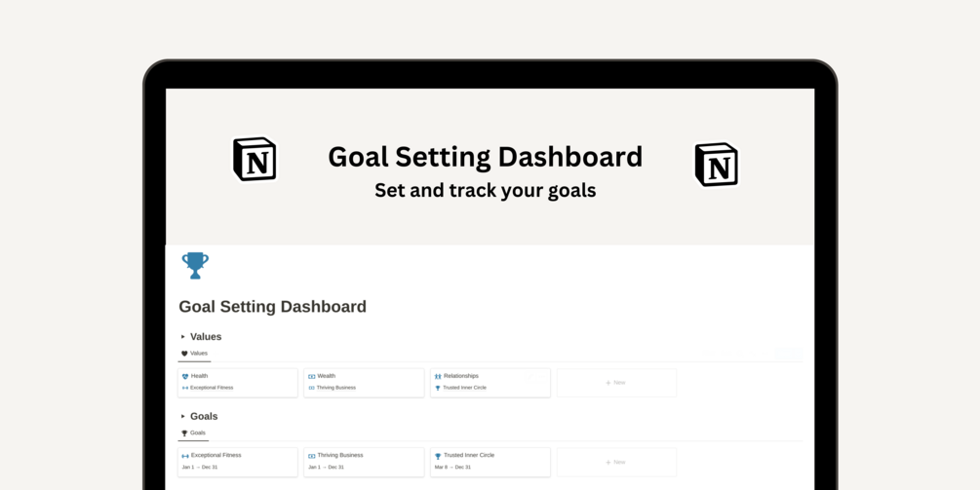Click the blue trophy page icon

click(195, 265)
